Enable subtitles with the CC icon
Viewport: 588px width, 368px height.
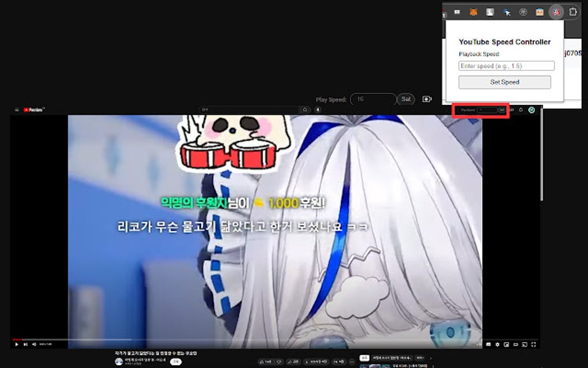tap(488, 344)
